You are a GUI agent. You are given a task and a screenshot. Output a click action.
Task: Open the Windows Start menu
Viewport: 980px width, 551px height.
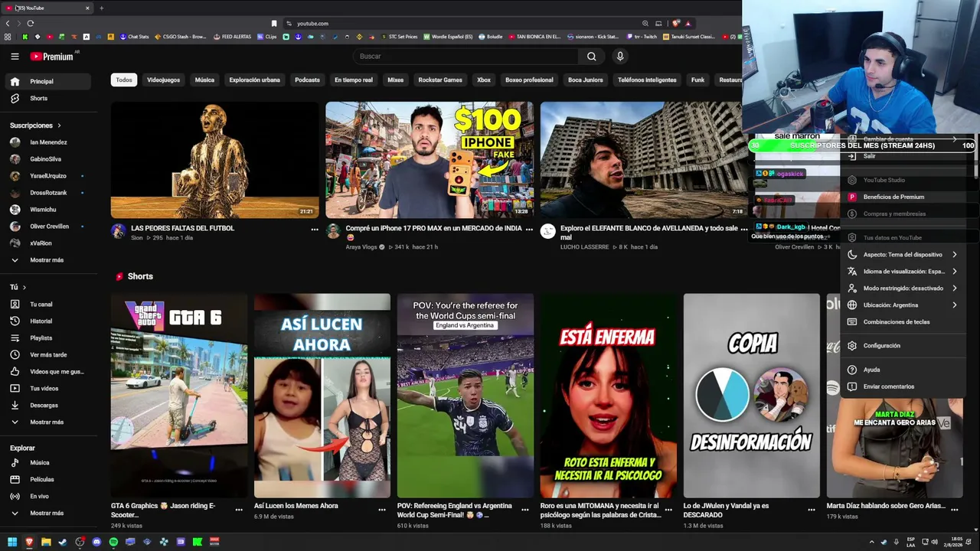click(12, 542)
